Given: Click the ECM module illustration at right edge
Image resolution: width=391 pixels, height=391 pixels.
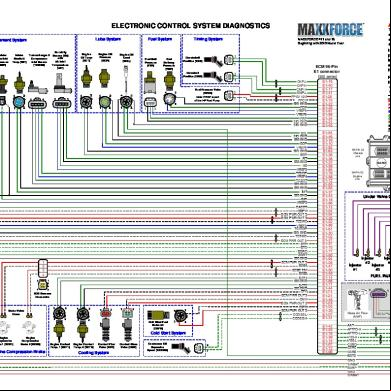Looking at the screenshot, I should pyautogui.click(x=379, y=162).
